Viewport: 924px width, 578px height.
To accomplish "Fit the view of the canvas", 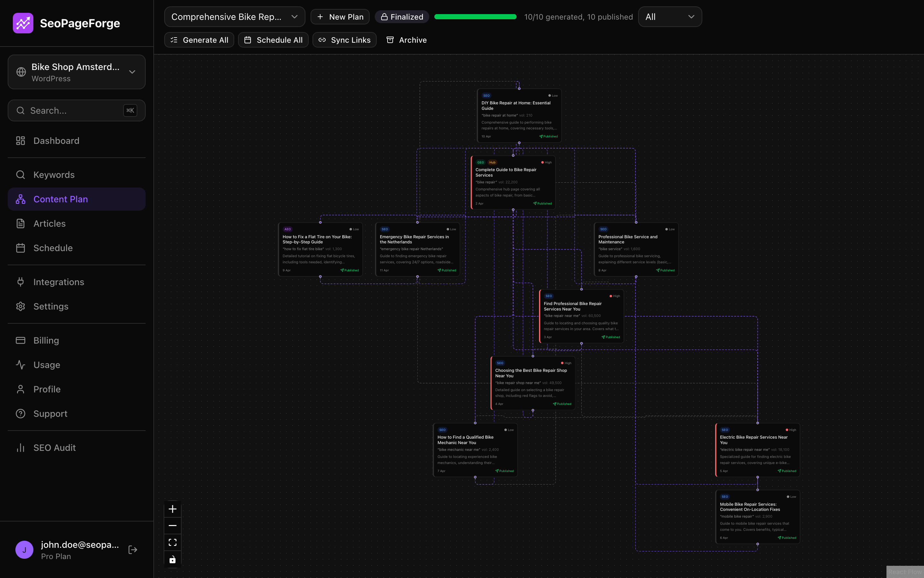I will (x=173, y=542).
